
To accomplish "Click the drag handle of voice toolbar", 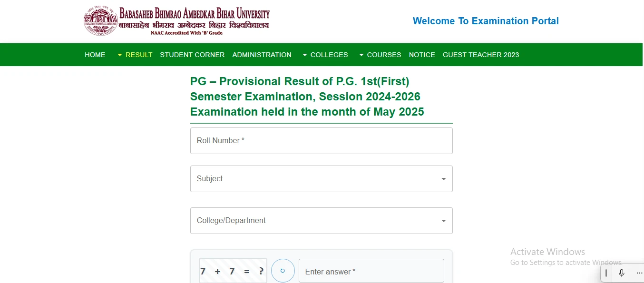I will [x=606, y=273].
